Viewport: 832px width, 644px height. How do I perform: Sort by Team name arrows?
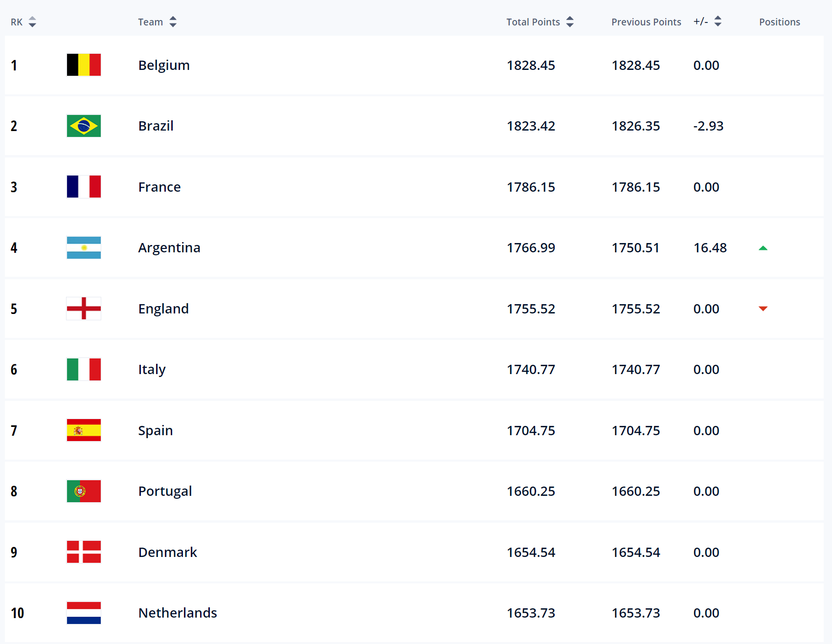click(x=173, y=22)
